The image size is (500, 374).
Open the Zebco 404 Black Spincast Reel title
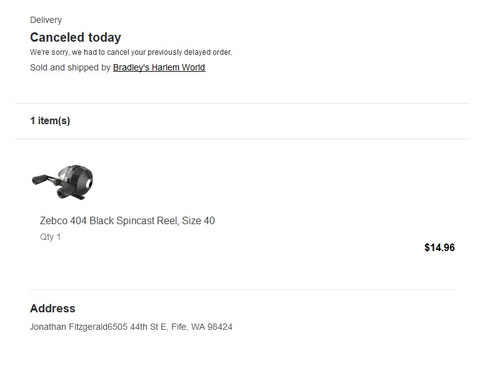click(127, 221)
